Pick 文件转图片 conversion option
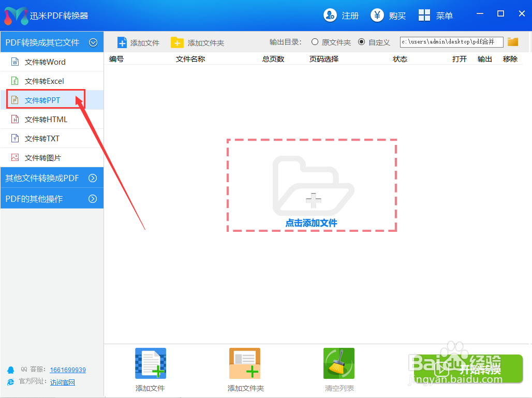532x398 pixels. (44, 157)
